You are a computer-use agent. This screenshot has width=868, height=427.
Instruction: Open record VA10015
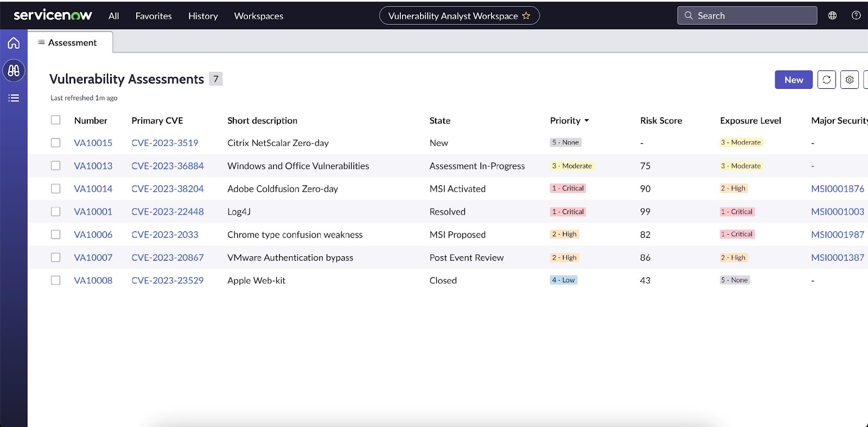pos(93,143)
